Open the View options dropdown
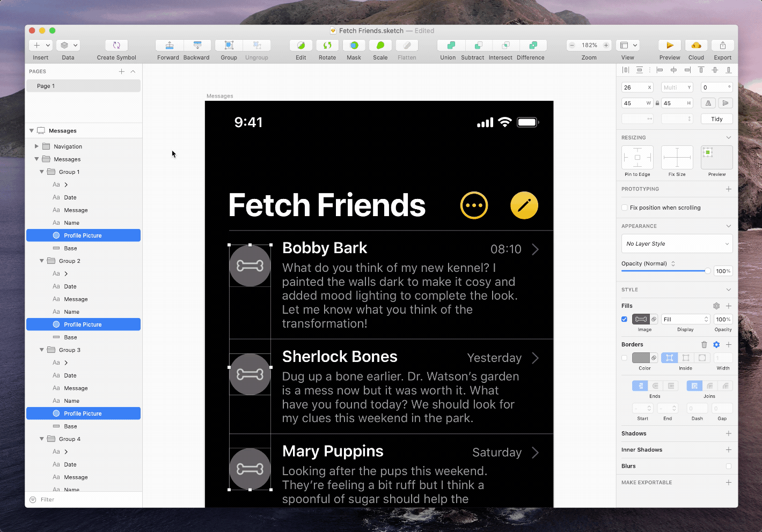Screen dimensions: 762x532 coord(628,46)
